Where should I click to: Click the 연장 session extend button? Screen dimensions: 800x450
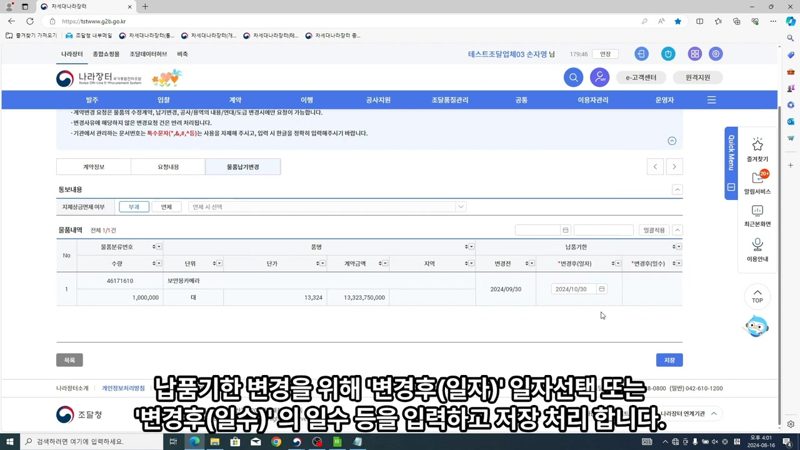(605, 54)
